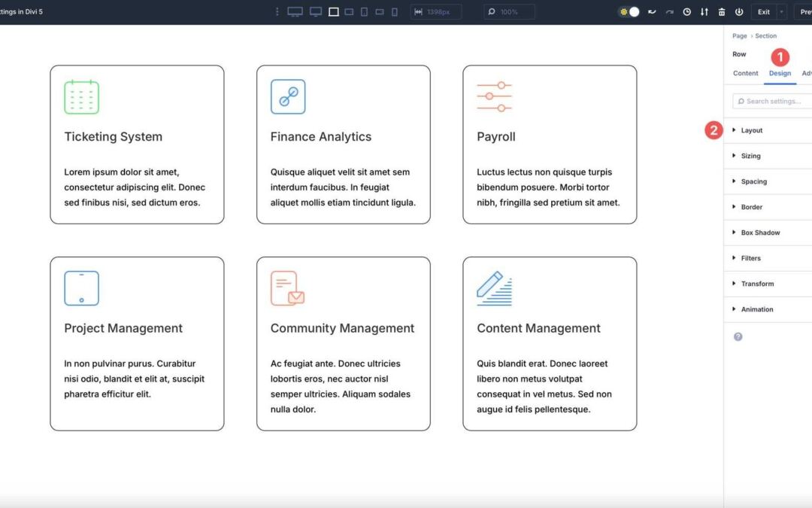The width and height of the screenshot is (812, 508).
Task: Expand the Layout settings section
Action: click(751, 129)
